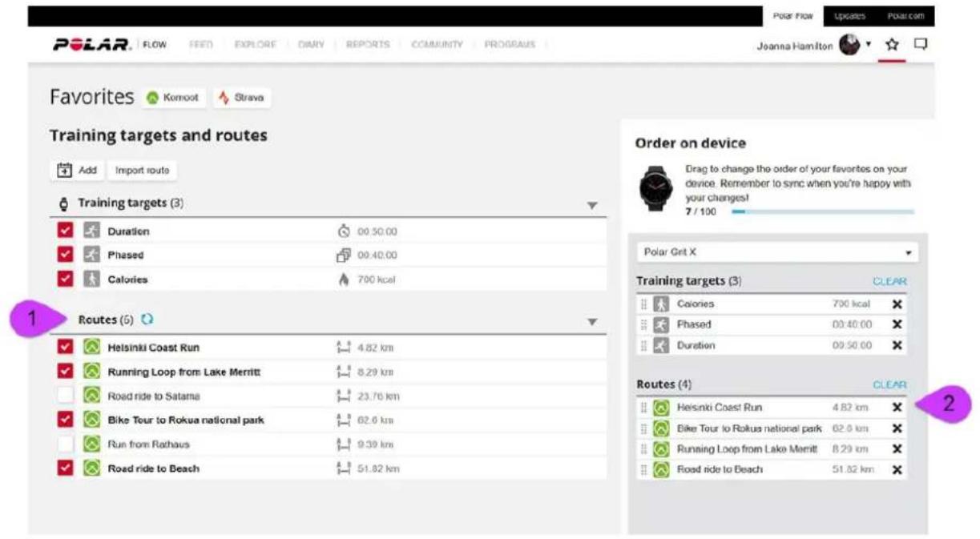Open the Bike Tour to Rokua national park route
The image size is (980, 539).
(x=186, y=420)
